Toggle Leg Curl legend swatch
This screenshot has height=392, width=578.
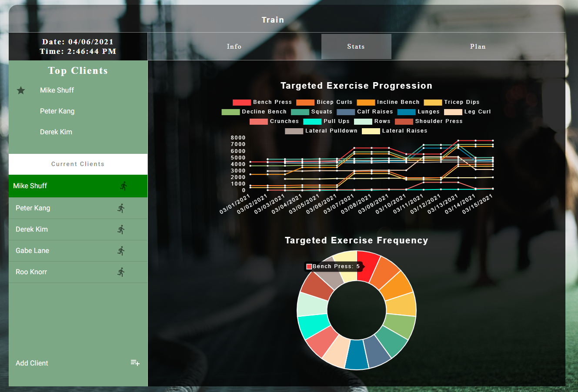(x=453, y=112)
